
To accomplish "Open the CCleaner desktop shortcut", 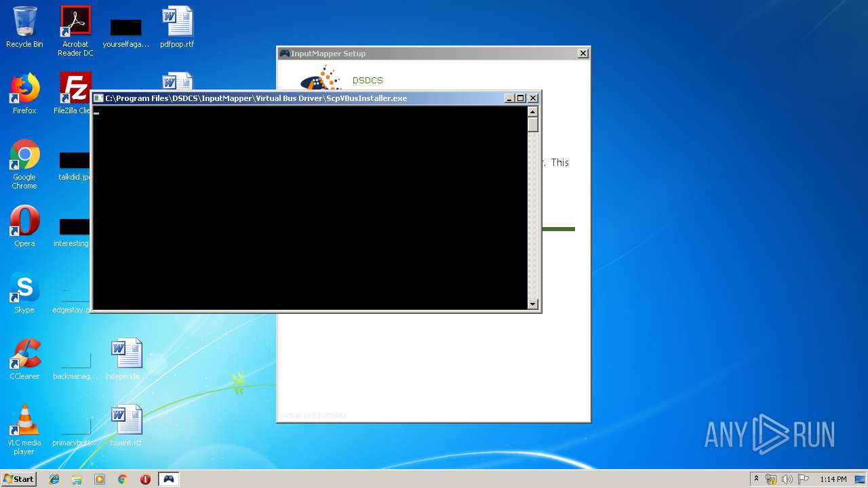I will tap(24, 360).
